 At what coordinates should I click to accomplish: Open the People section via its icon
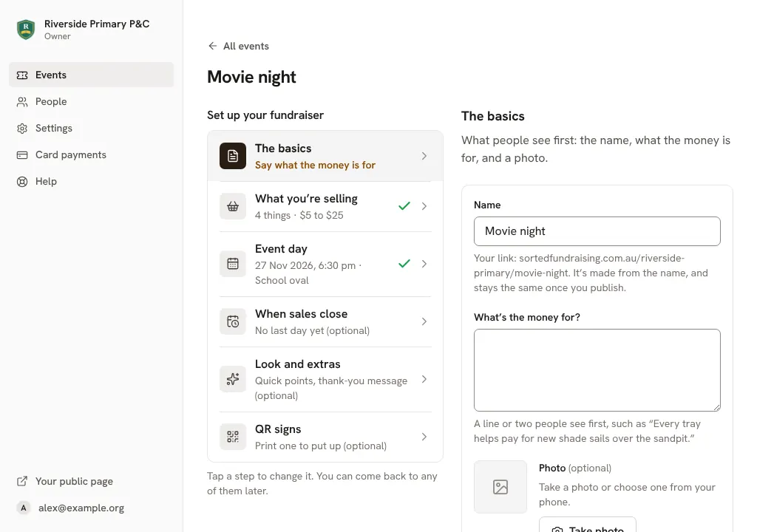click(22, 102)
